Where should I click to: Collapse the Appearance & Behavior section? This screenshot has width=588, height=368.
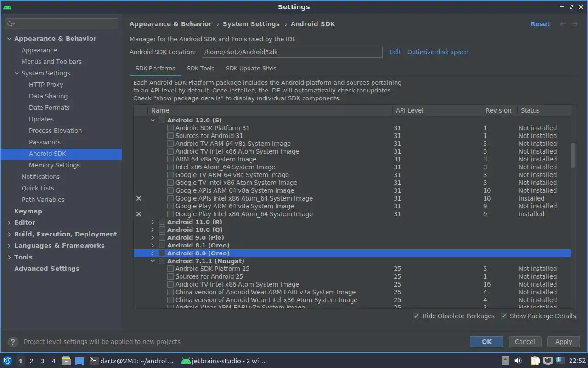pos(9,39)
